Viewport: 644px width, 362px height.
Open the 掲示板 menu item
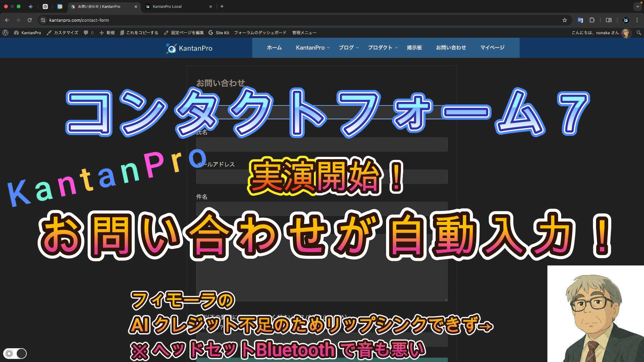[x=414, y=48]
